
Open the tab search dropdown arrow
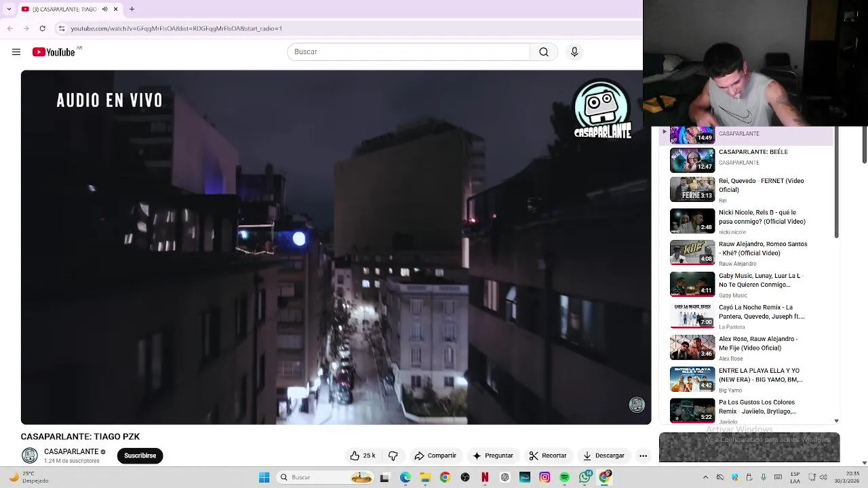(x=8, y=9)
